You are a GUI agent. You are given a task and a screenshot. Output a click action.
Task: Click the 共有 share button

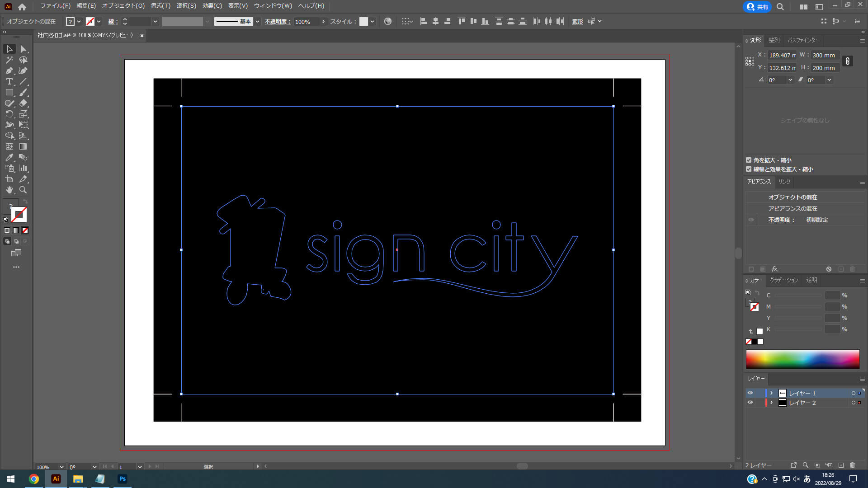(757, 6)
